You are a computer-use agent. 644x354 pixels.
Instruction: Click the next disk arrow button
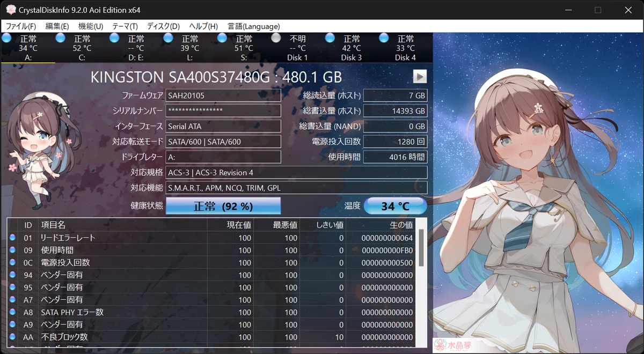click(420, 77)
